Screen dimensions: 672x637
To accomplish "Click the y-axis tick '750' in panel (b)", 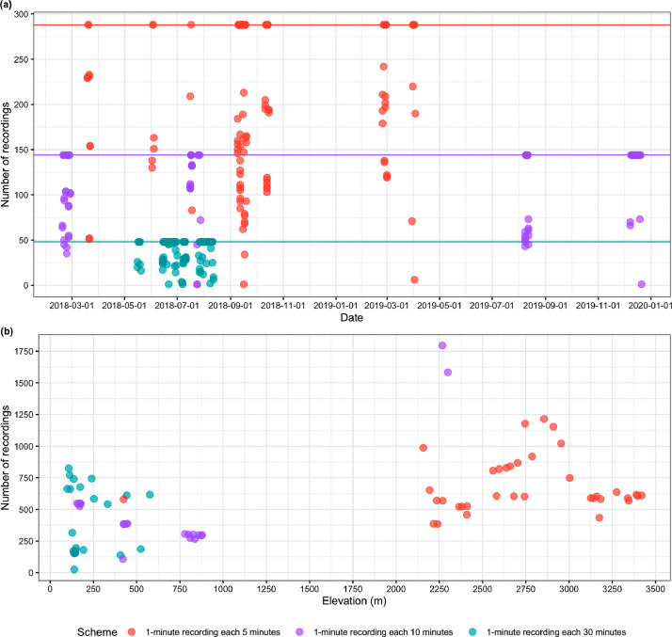I will (x=26, y=478).
